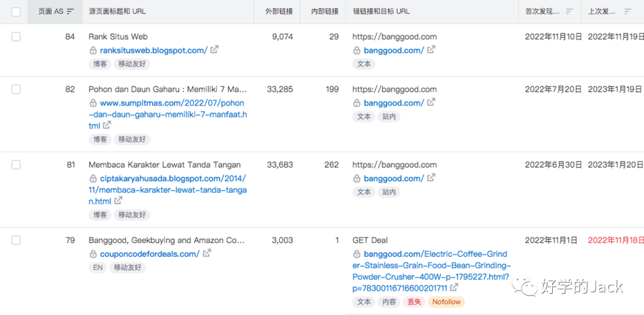Check the box for Pohon dan Daun Gaharu row
Viewport: 644px width, 315px height.
16,89
